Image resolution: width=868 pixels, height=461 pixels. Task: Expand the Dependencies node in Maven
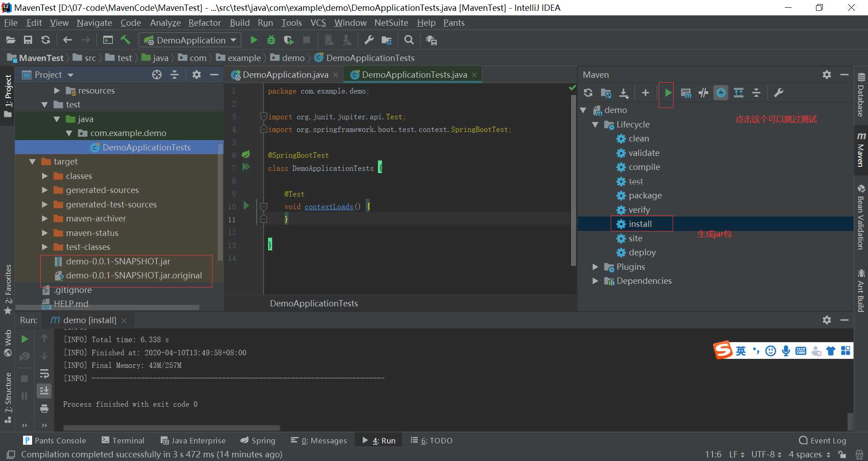pyautogui.click(x=595, y=281)
